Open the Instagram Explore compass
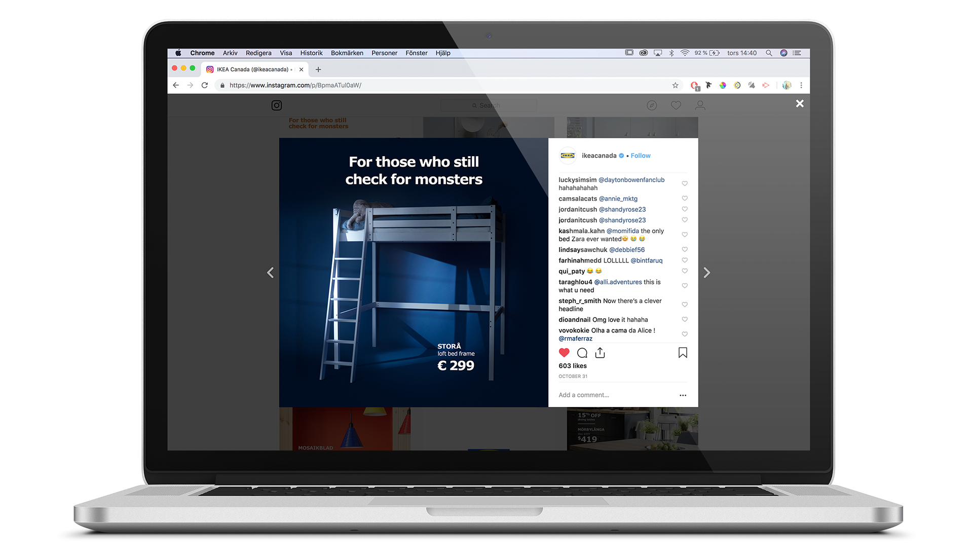The height and width of the screenshot is (560, 973). coord(652,105)
